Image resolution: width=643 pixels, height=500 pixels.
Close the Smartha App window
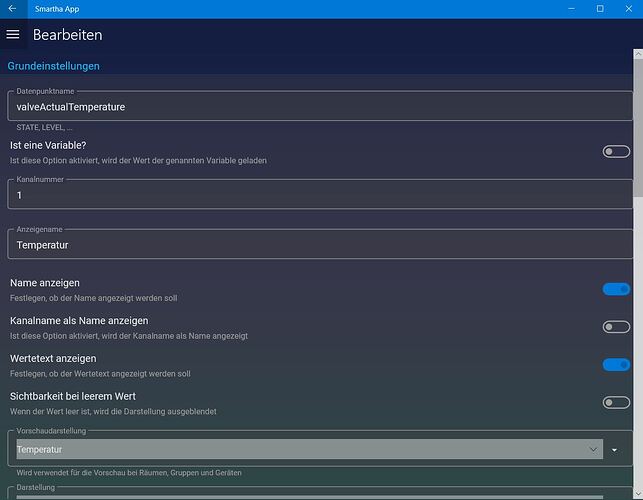(x=628, y=8)
